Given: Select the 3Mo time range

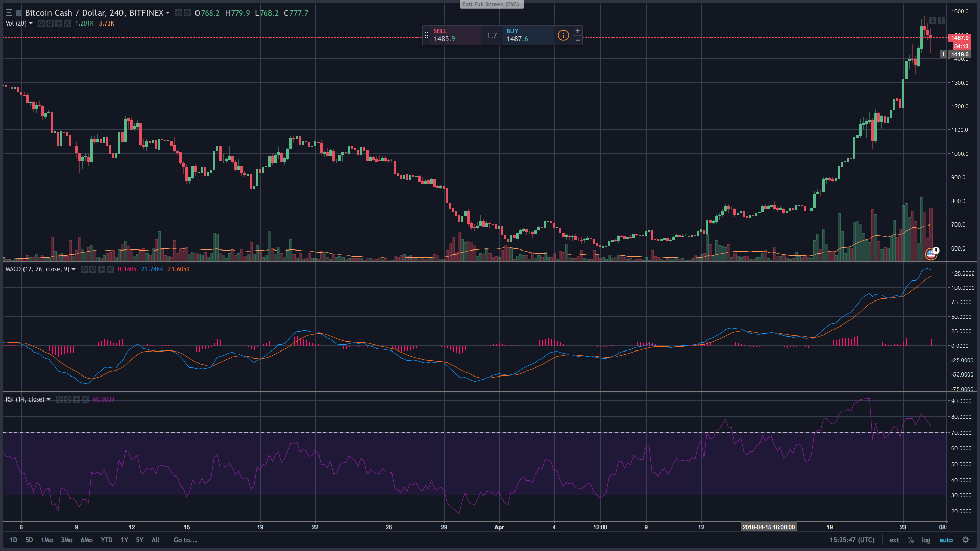Looking at the screenshot, I should coord(66,540).
